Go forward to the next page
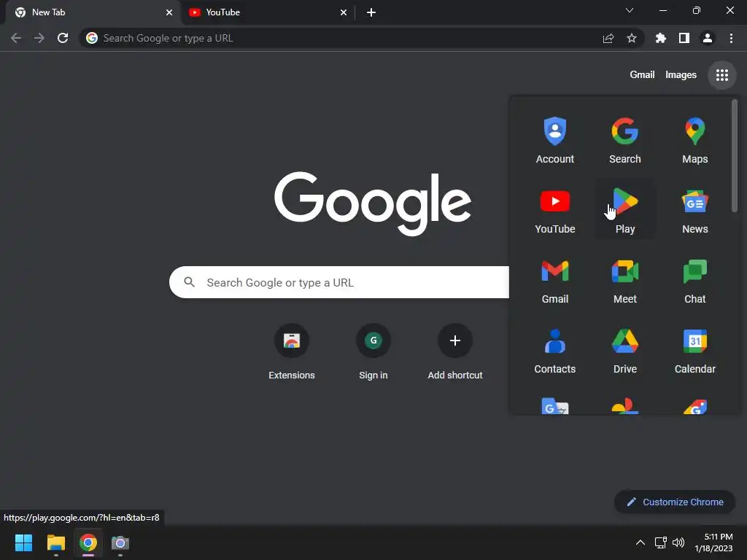The height and width of the screenshot is (560, 747). pyautogui.click(x=39, y=38)
